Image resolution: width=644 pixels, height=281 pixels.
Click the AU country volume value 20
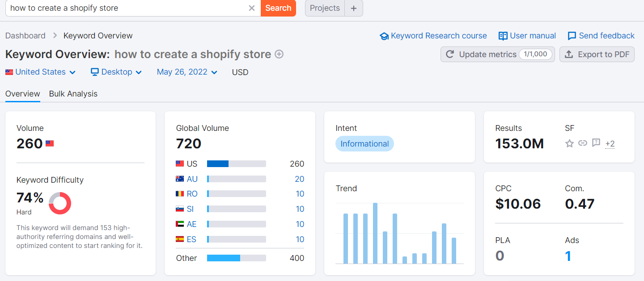pyautogui.click(x=300, y=179)
